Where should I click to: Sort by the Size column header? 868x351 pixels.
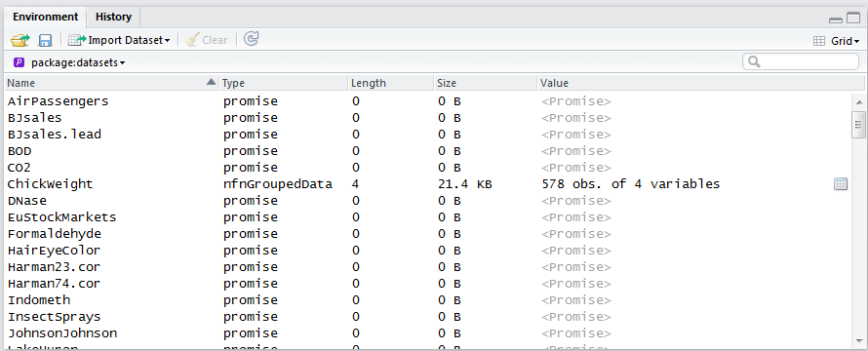(x=486, y=83)
